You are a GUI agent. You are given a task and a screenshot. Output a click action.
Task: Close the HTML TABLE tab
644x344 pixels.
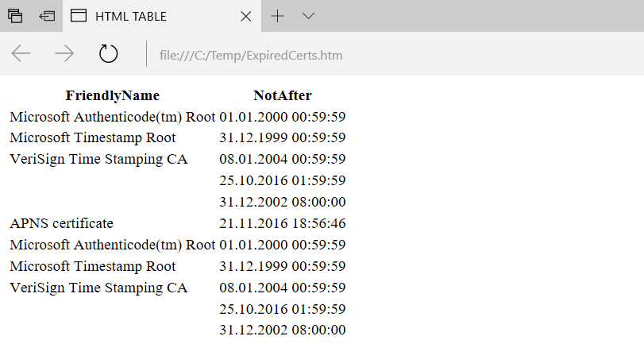pos(245,16)
